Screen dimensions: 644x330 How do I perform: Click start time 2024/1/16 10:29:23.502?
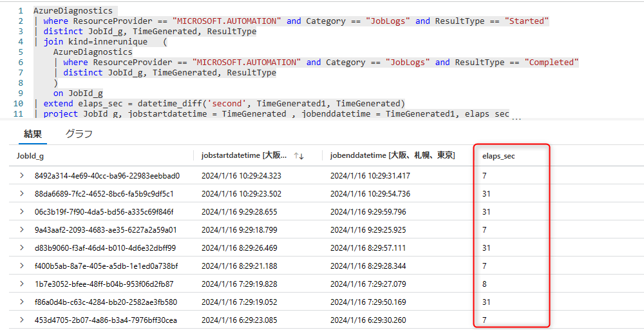point(241,194)
